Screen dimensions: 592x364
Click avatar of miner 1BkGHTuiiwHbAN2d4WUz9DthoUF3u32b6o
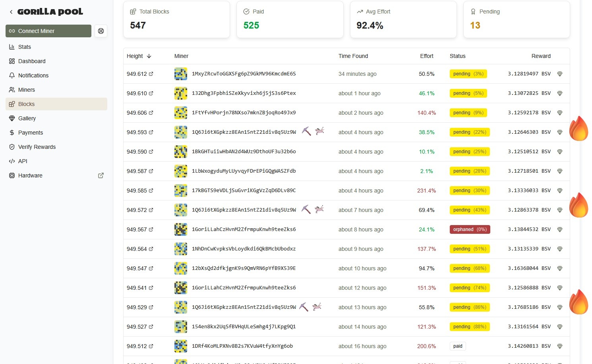[x=181, y=152]
